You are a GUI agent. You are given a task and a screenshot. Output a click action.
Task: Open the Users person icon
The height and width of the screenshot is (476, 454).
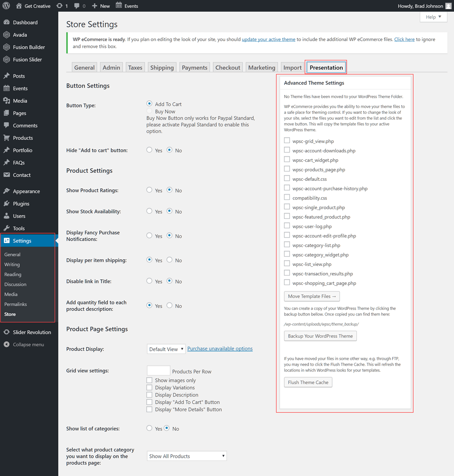point(6,216)
